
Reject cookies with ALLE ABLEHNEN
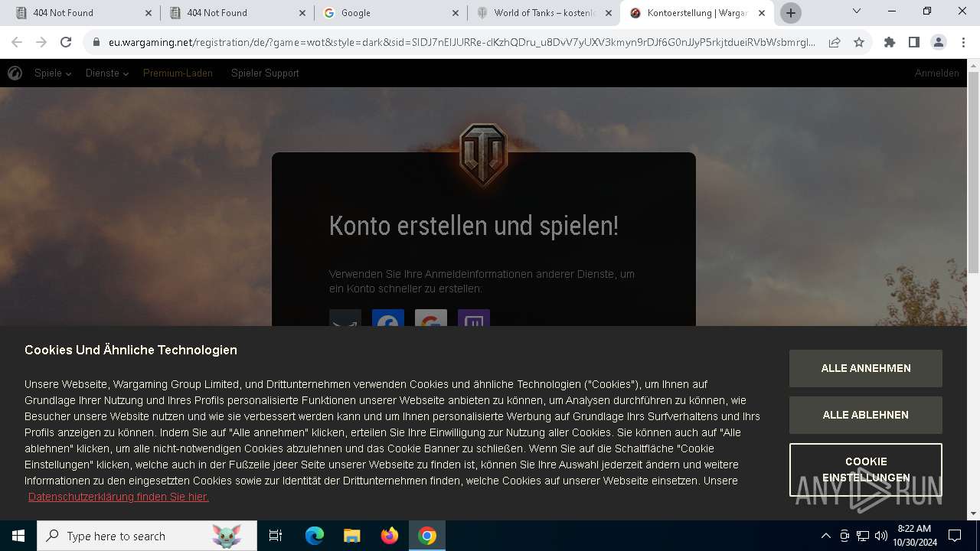click(866, 415)
